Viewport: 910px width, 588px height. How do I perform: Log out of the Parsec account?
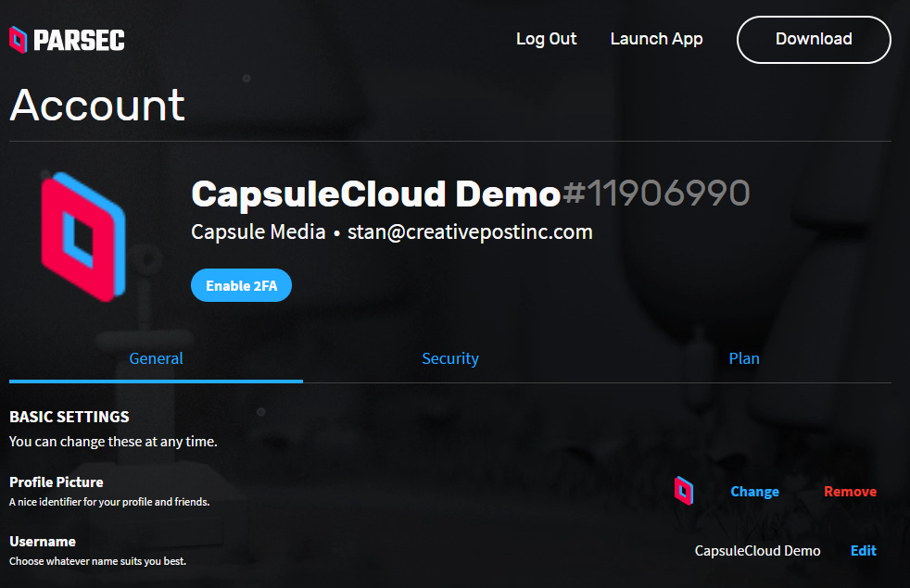coord(546,39)
